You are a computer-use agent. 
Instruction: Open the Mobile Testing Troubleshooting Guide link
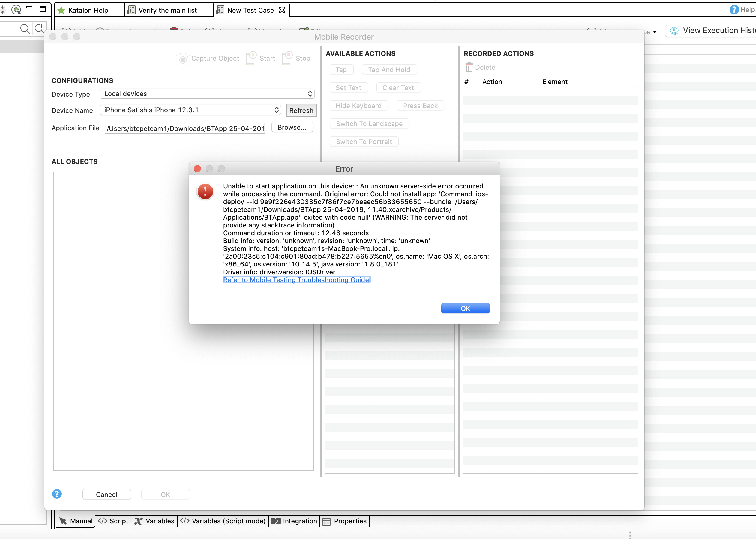click(x=296, y=280)
